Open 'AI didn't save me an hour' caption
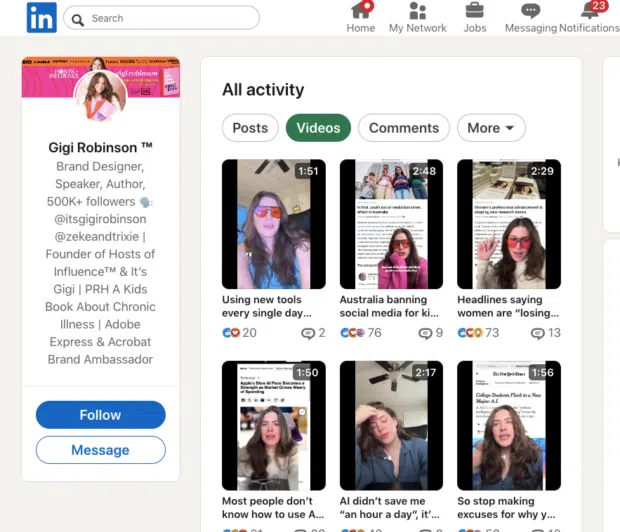The height and width of the screenshot is (532, 620). click(389, 507)
